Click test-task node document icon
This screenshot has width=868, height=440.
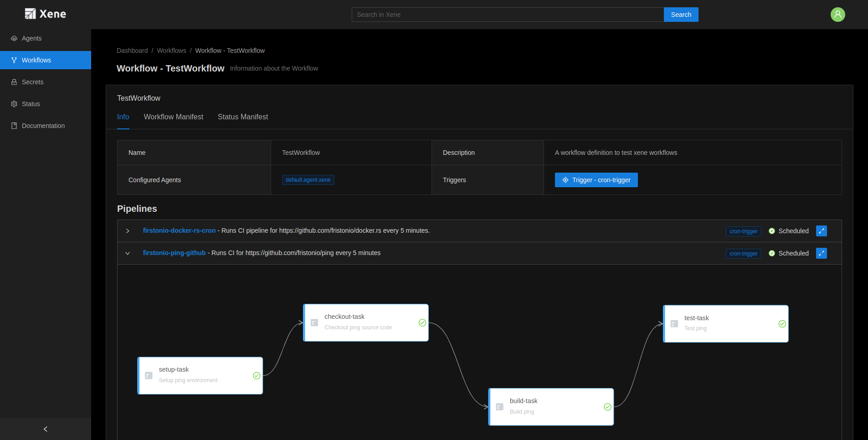tap(674, 324)
